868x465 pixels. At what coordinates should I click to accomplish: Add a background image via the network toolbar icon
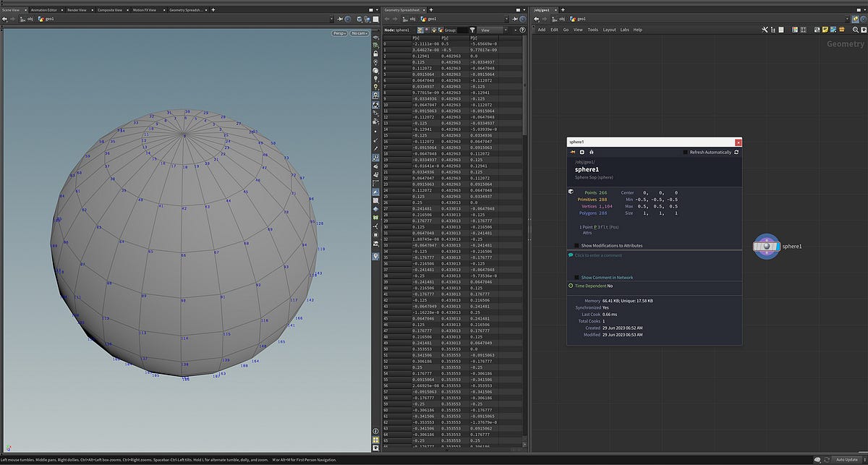click(x=833, y=30)
